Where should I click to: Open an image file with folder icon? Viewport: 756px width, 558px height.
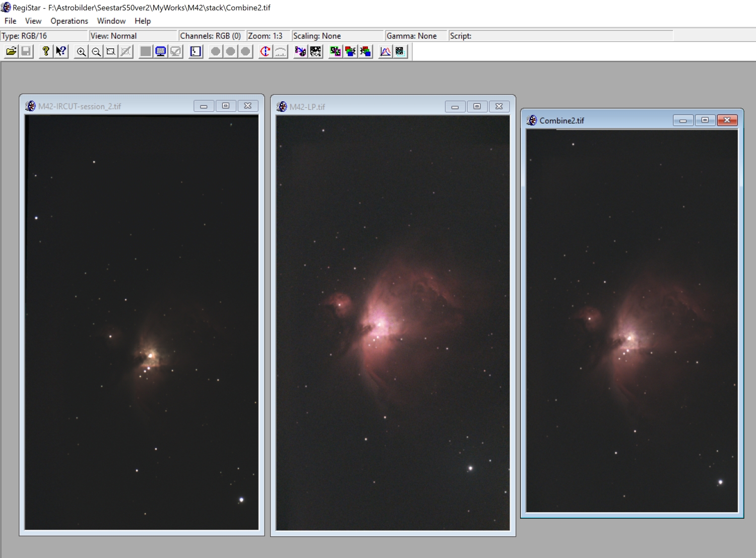click(11, 51)
